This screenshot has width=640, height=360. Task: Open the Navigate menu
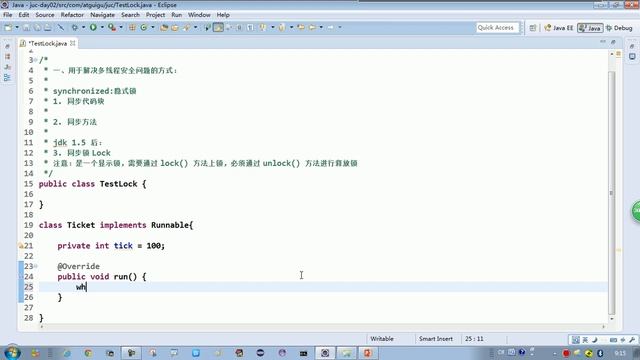point(102,15)
